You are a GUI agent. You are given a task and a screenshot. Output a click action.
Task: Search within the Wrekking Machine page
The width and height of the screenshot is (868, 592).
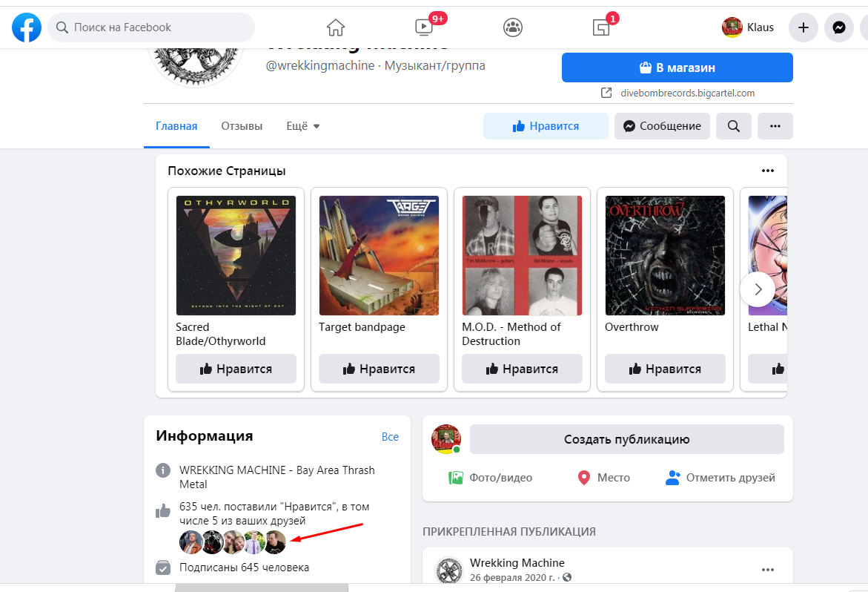[x=734, y=125]
